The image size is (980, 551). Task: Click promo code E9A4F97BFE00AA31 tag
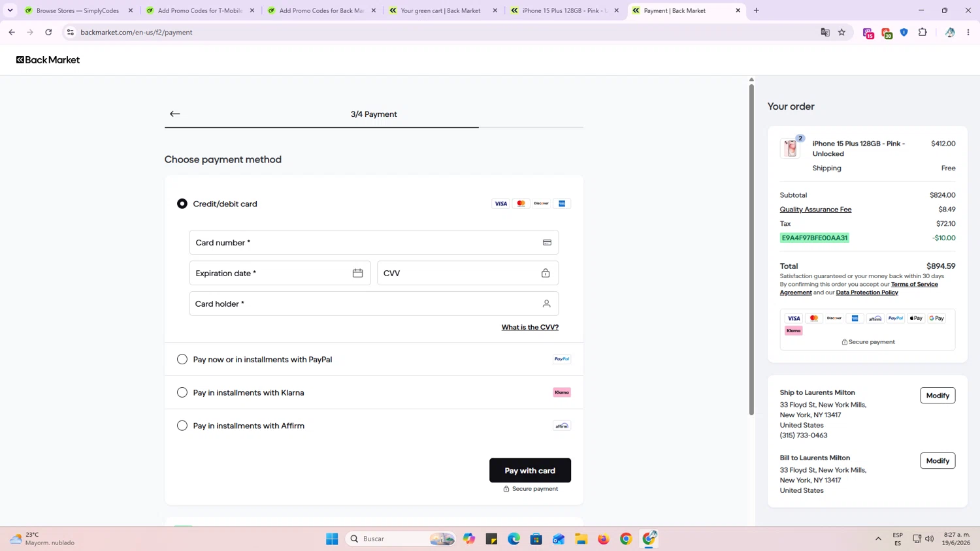pyautogui.click(x=815, y=238)
